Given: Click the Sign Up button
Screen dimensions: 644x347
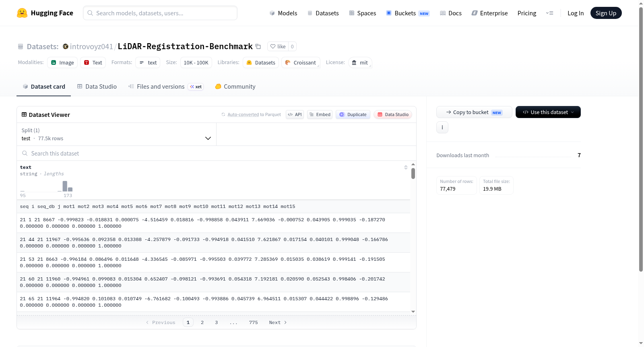Looking at the screenshot, I should (x=606, y=13).
